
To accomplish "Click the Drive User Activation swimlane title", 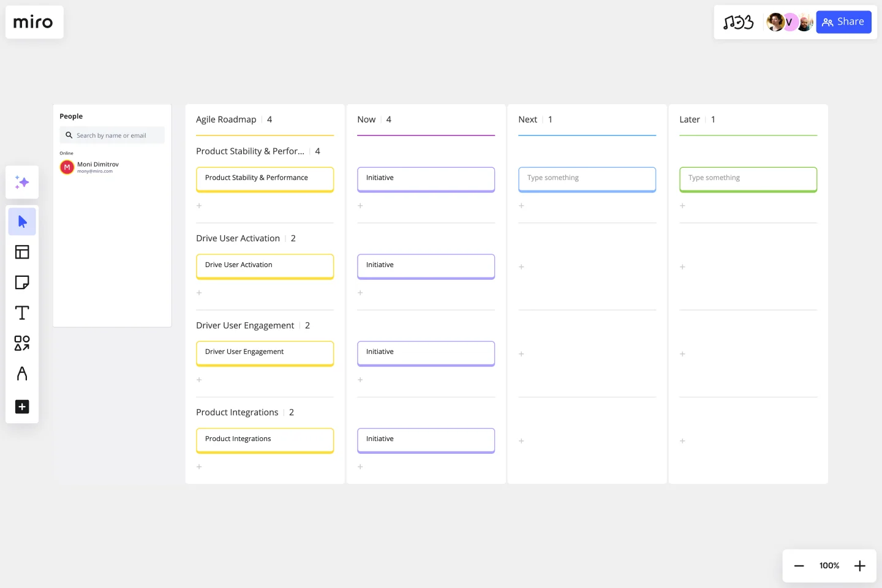I will point(238,238).
